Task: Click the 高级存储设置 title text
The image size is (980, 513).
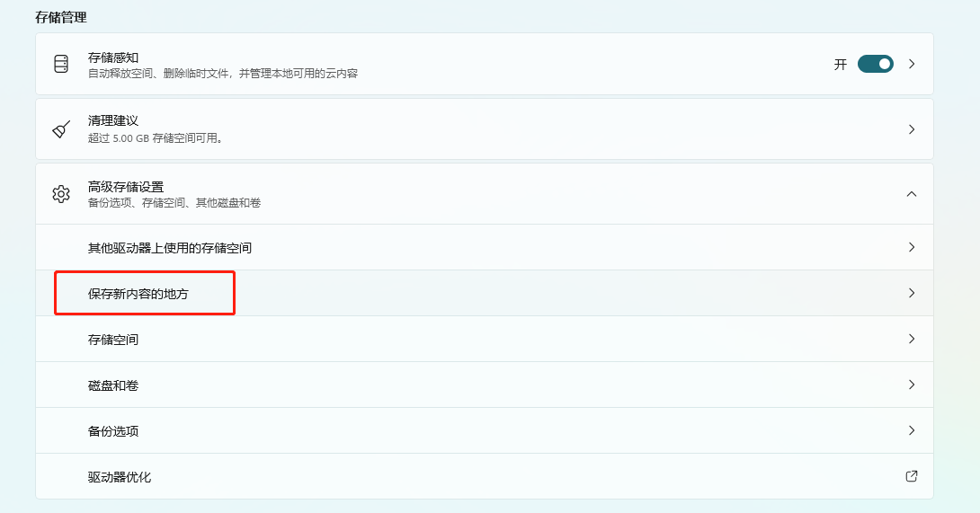Action: pyautogui.click(x=126, y=187)
